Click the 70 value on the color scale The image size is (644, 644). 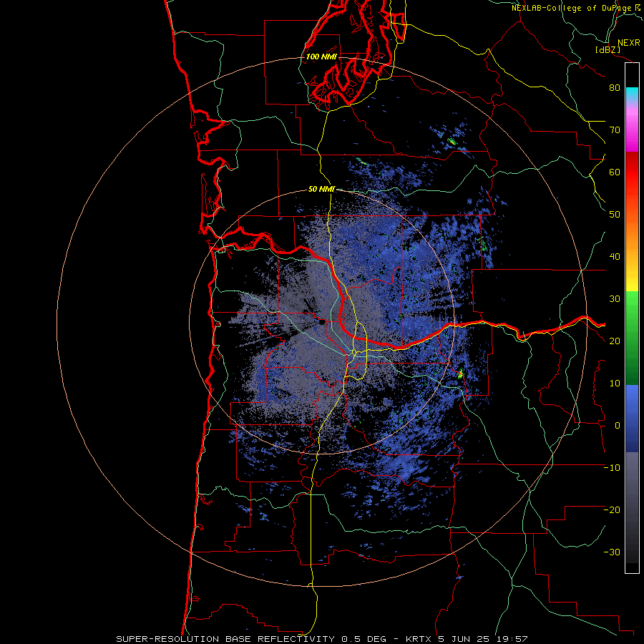point(615,130)
